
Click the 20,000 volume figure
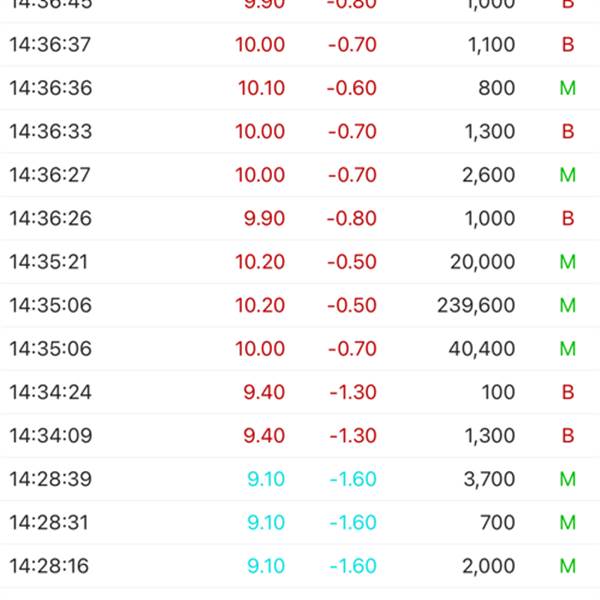[482, 262]
